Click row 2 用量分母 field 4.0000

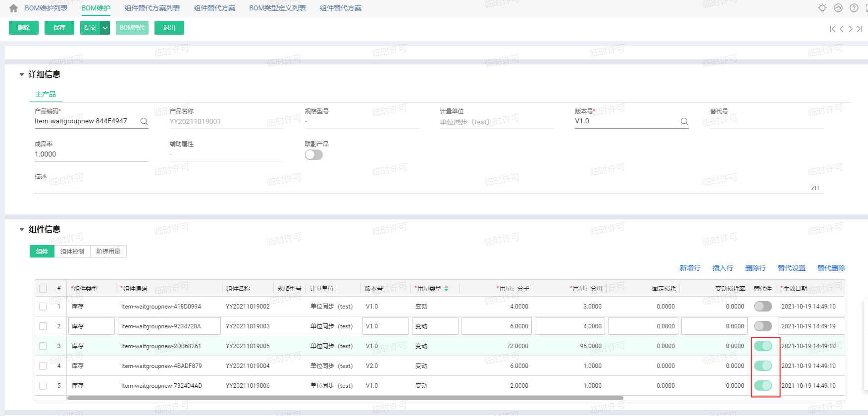(569, 326)
